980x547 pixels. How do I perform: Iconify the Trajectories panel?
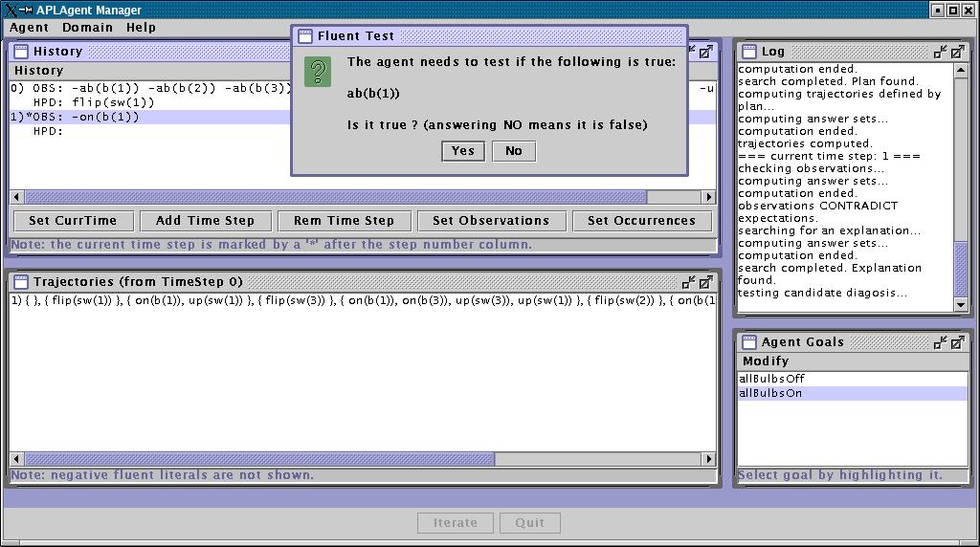pyautogui.click(x=688, y=282)
